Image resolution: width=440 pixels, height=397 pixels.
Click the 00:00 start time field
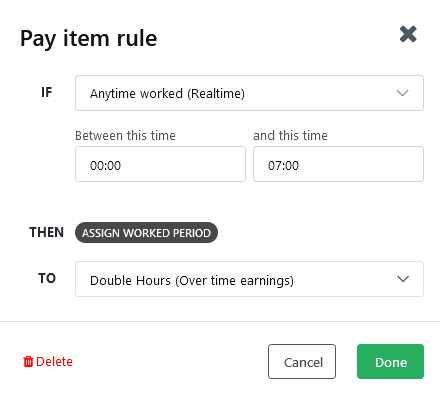[160, 164]
